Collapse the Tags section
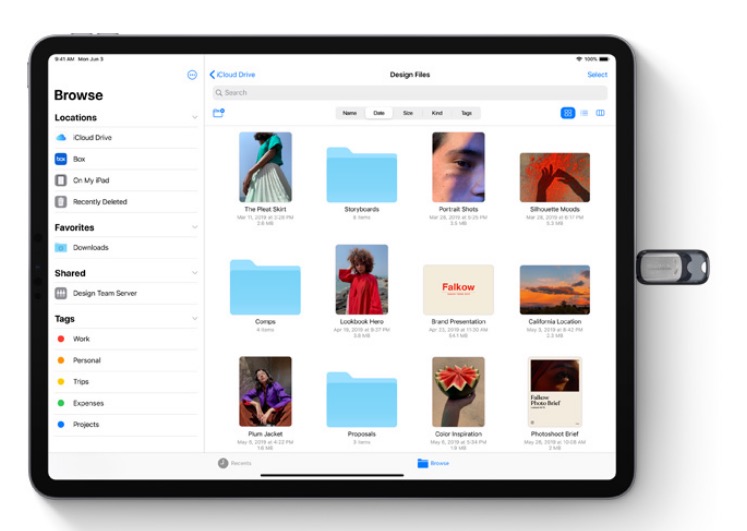This screenshot has width=747, height=531. [x=194, y=319]
